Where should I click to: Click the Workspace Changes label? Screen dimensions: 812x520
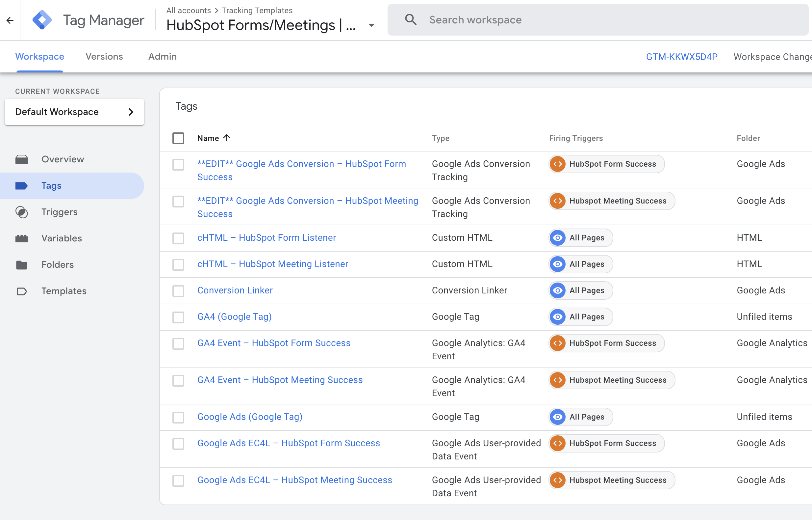click(773, 57)
